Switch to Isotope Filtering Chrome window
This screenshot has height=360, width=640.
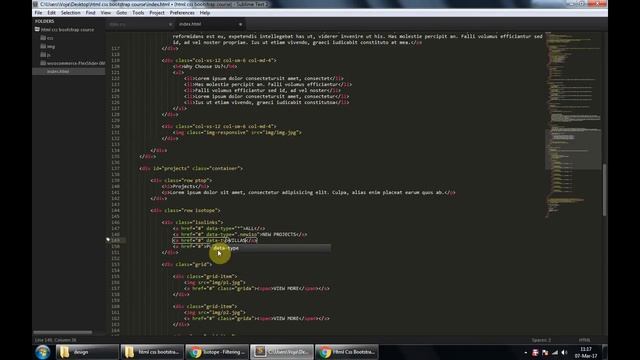(217, 352)
